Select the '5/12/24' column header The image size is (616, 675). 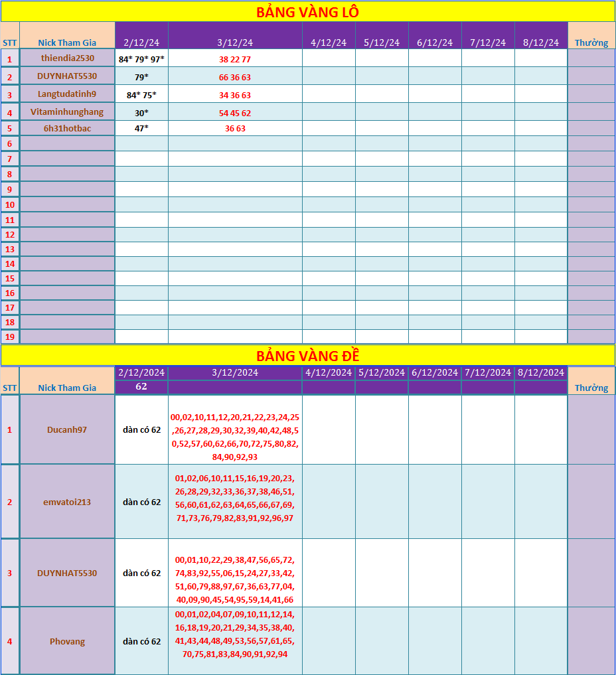pyautogui.click(x=382, y=35)
